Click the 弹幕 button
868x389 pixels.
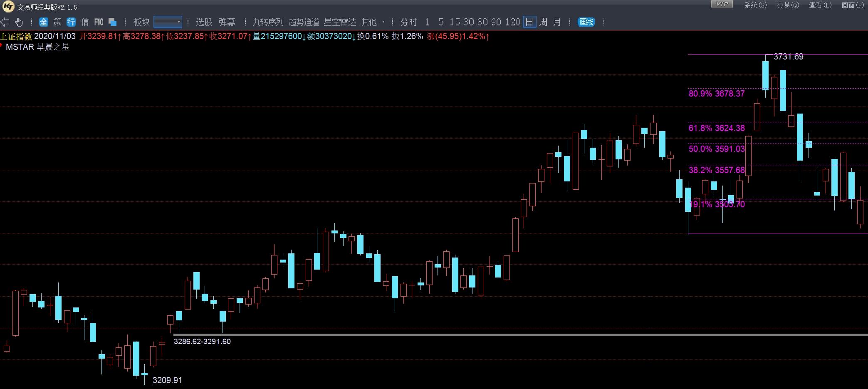click(x=227, y=22)
